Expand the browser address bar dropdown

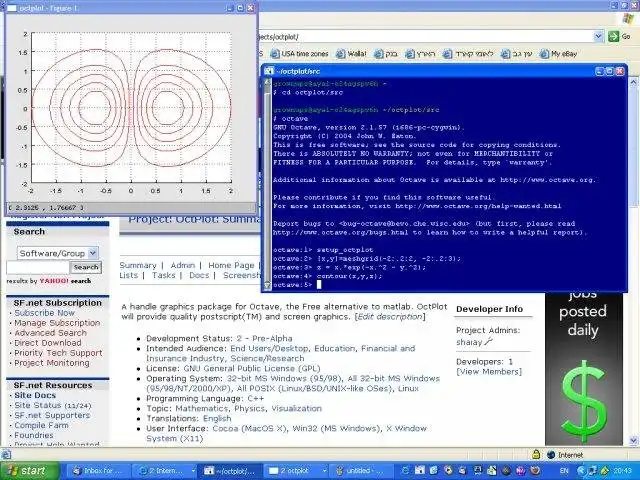598,36
